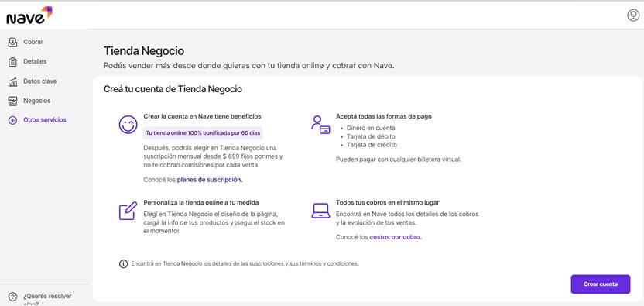The width and height of the screenshot is (644, 306).
Task: Open the Negocios menu item
Action: [37, 101]
